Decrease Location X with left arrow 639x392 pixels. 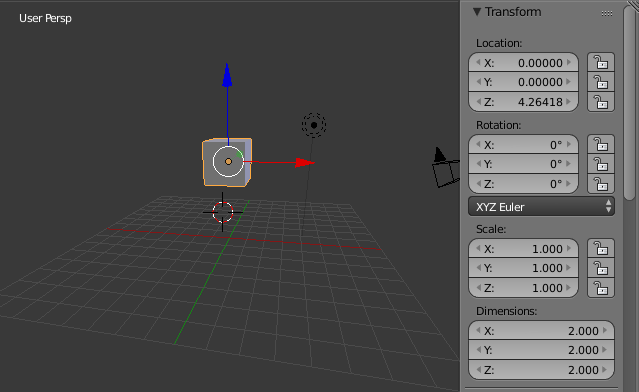tap(478, 62)
